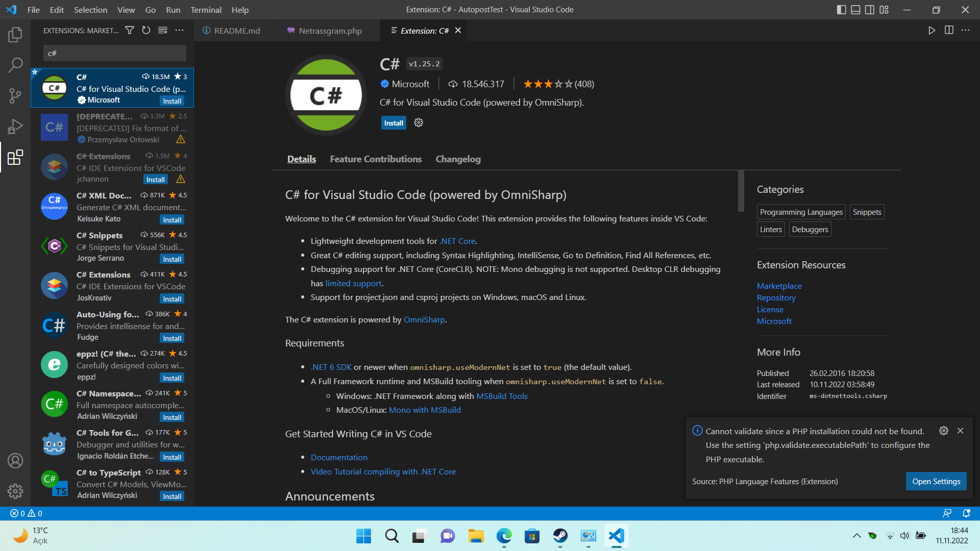The width and height of the screenshot is (980, 551).
Task: Toggle primary side bar layout button
Action: tap(842, 10)
